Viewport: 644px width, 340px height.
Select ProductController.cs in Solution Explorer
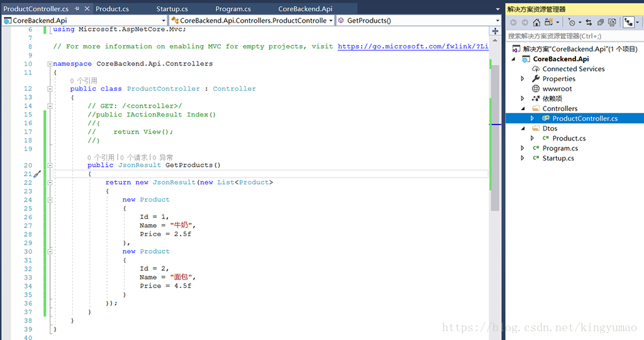pos(585,118)
